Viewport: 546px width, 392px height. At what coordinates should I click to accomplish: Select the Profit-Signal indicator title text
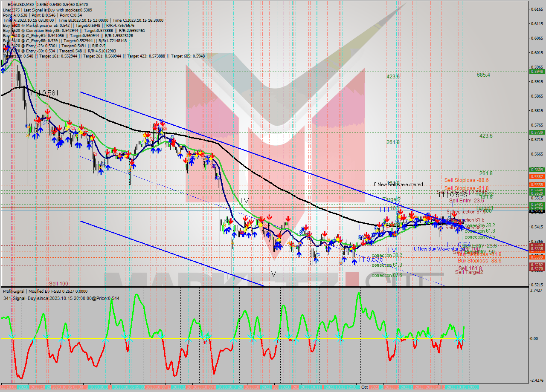tap(14, 291)
